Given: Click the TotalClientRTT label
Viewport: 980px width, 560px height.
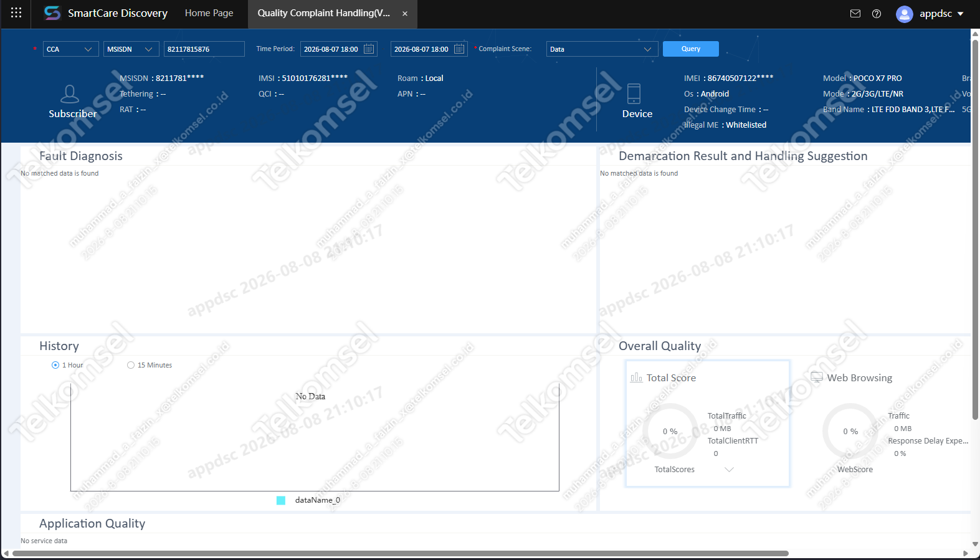Looking at the screenshot, I should pyautogui.click(x=733, y=441).
